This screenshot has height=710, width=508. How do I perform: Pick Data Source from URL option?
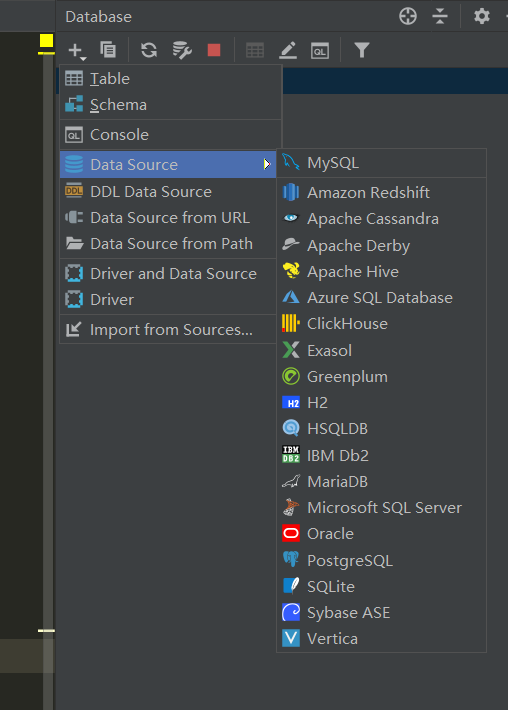coord(168,218)
